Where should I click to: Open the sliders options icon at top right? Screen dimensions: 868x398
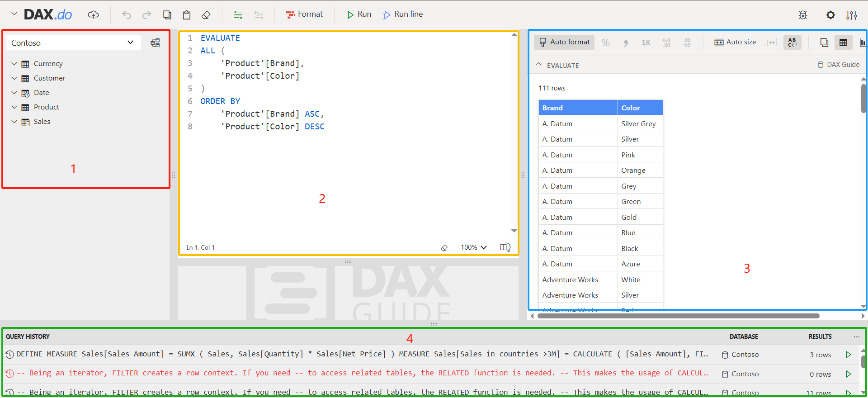tap(852, 15)
